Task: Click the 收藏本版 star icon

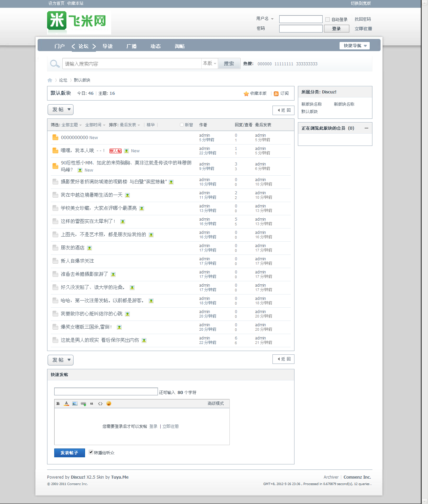Action: point(246,94)
